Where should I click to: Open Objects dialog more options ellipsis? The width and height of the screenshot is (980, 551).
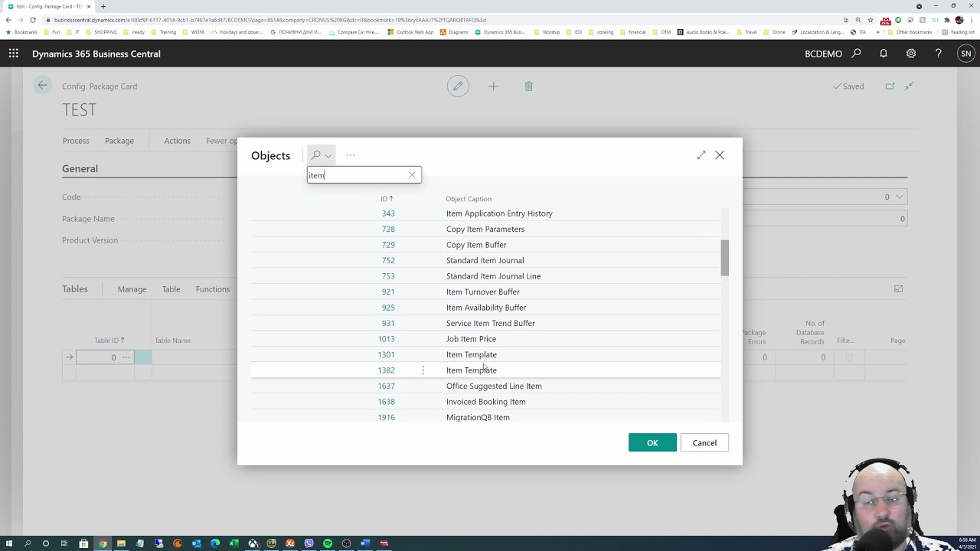(x=351, y=155)
